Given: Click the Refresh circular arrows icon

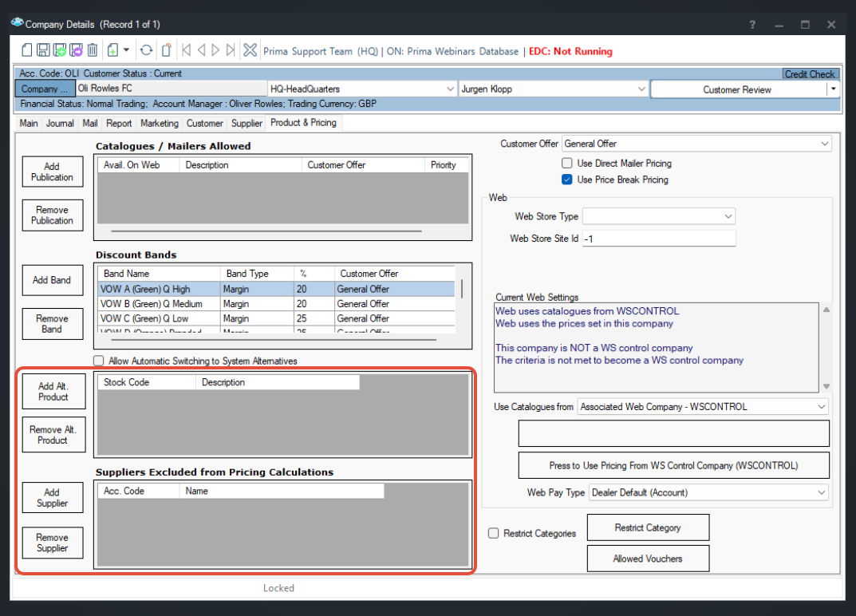Looking at the screenshot, I should (146, 50).
